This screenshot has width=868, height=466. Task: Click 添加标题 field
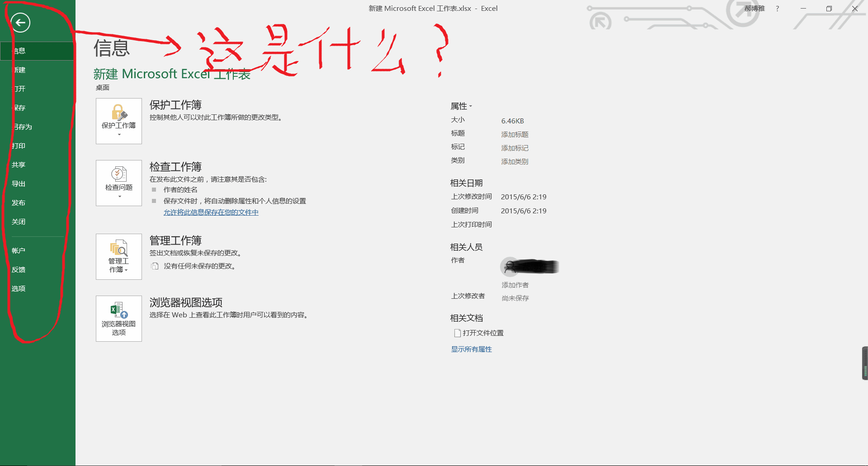(x=515, y=135)
